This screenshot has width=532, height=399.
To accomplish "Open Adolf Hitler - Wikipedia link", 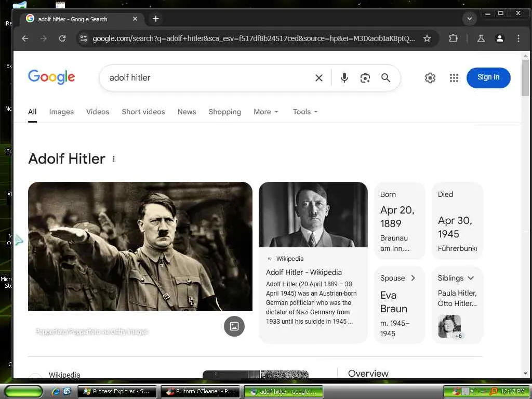I will tap(304, 272).
